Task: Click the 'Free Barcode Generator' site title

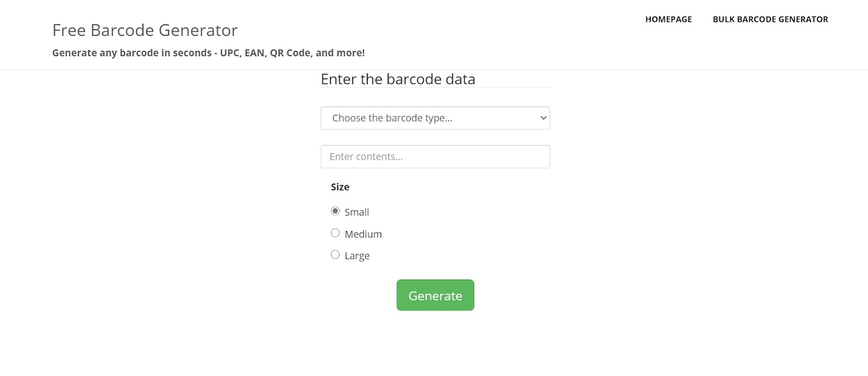Action: [145, 30]
